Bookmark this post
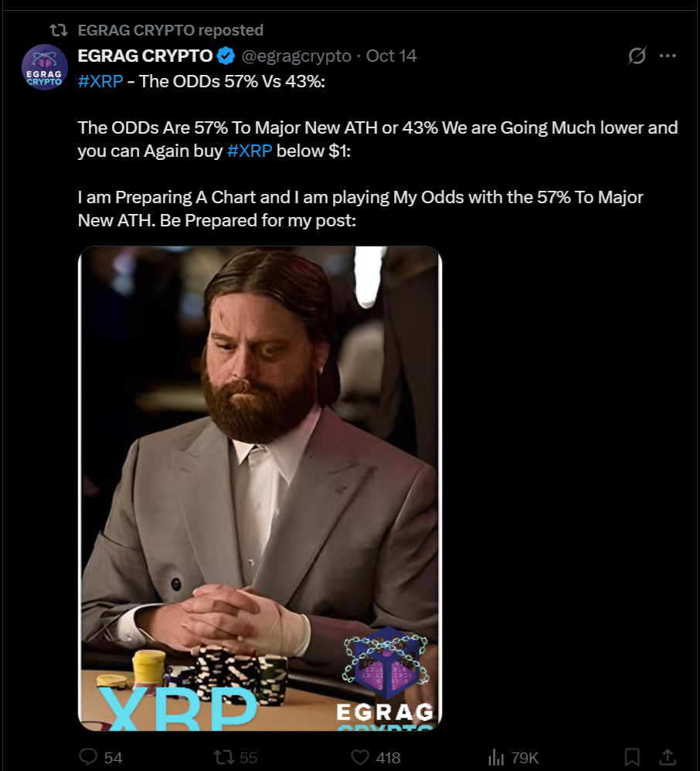The height and width of the screenshot is (771, 700). click(x=632, y=757)
